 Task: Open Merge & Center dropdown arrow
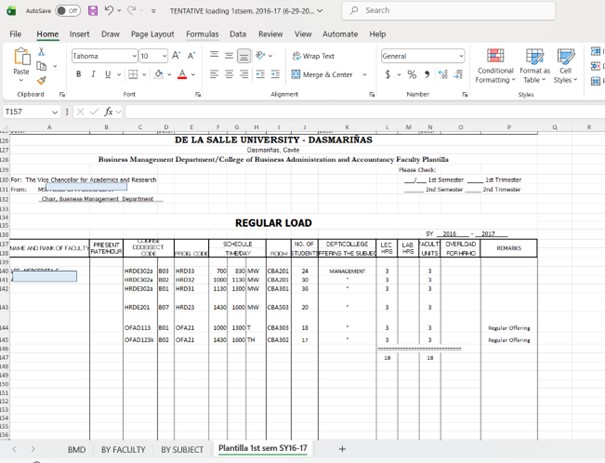pos(364,74)
